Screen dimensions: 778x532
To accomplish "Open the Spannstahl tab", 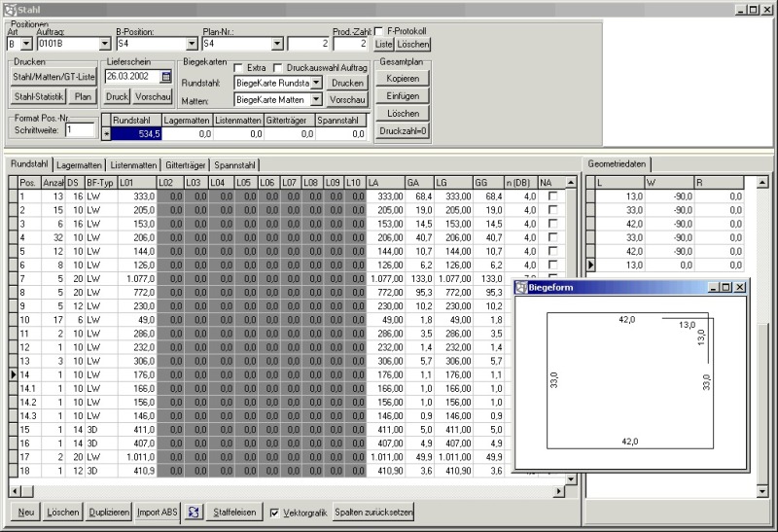I will (234, 165).
